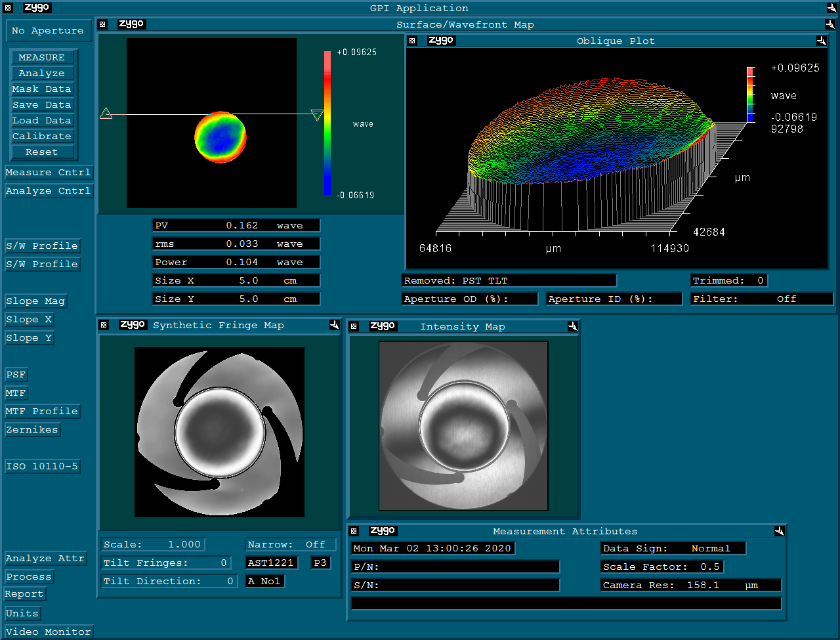Select the left triangle slice marker on surface map
This screenshot has height=640, width=840.
tap(106, 114)
